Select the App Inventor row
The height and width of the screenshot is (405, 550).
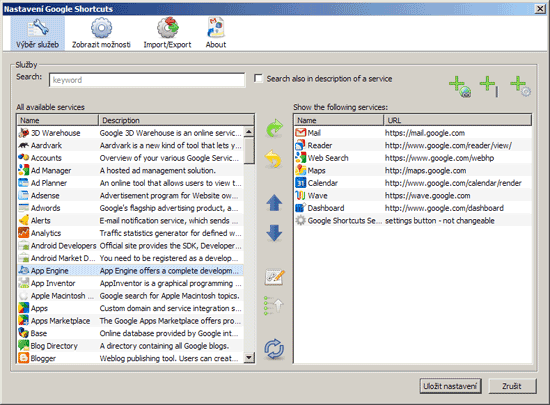coord(130,283)
